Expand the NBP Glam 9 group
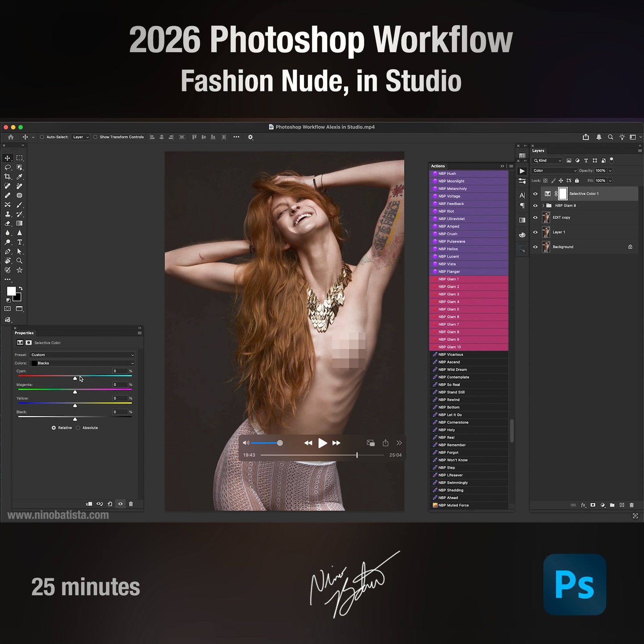The width and height of the screenshot is (644, 644). point(543,205)
